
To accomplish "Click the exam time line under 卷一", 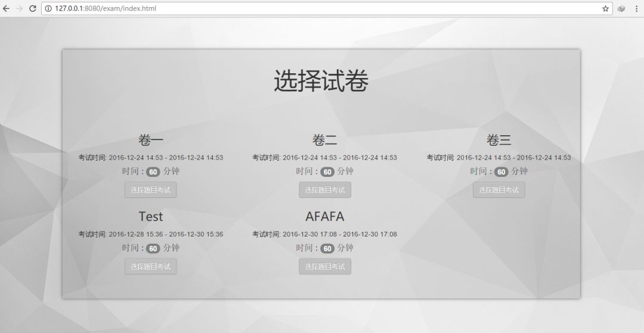I will tap(151, 157).
